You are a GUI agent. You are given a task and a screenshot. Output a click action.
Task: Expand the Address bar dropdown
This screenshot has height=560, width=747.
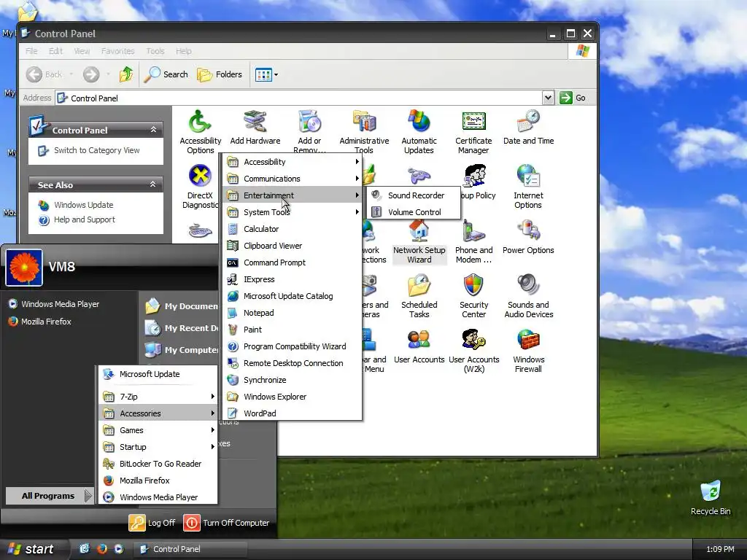point(548,98)
